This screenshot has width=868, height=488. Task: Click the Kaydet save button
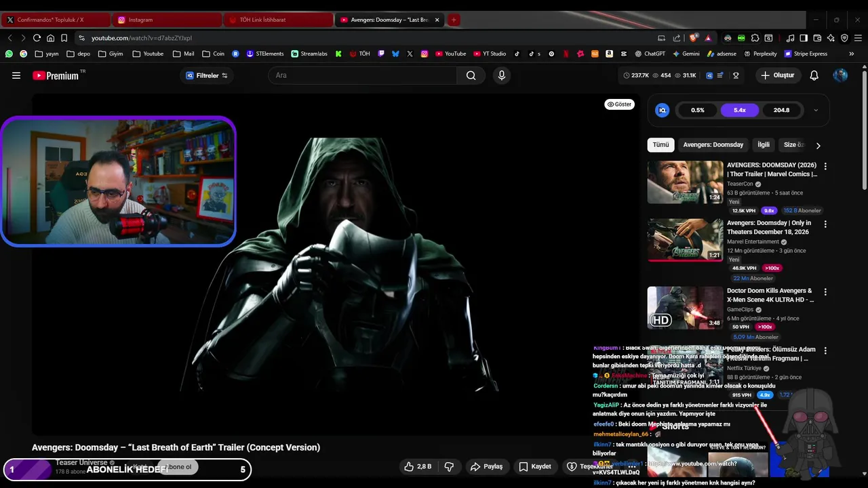coord(535,466)
